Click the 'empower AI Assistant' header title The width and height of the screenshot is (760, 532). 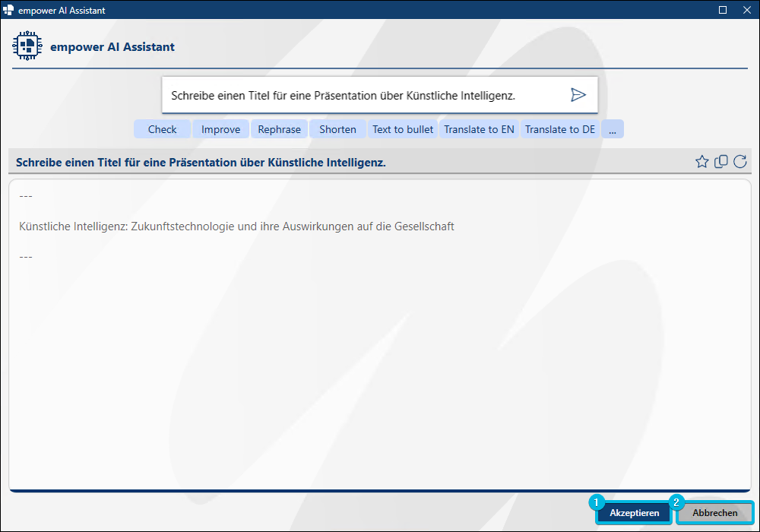point(112,47)
